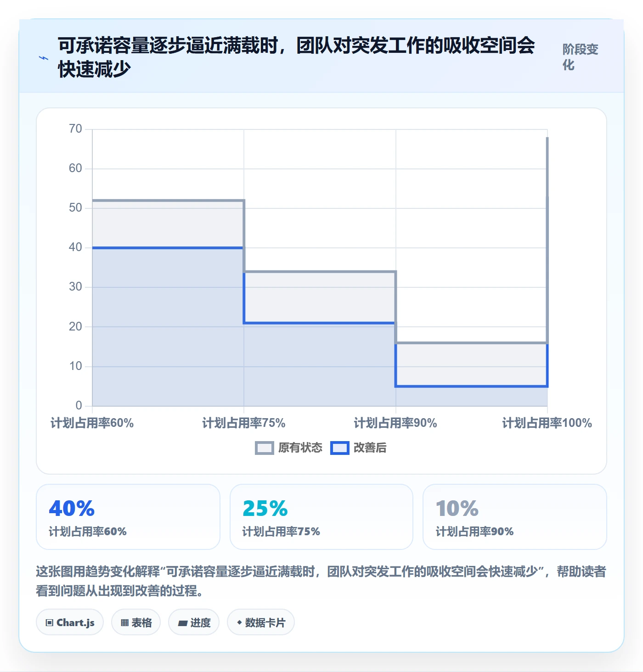This screenshot has width=643, height=672.
Task: Click 计划占用率60% label under the 40% value
Action: 88,532
